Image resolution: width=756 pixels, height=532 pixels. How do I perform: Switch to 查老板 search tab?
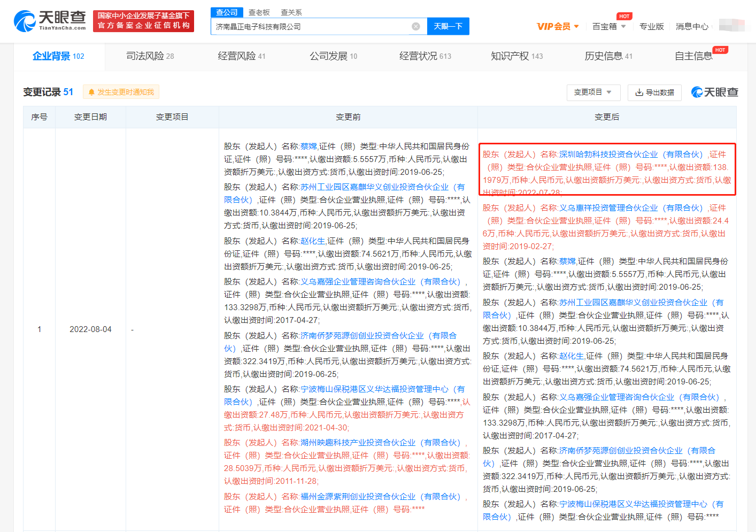(259, 12)
